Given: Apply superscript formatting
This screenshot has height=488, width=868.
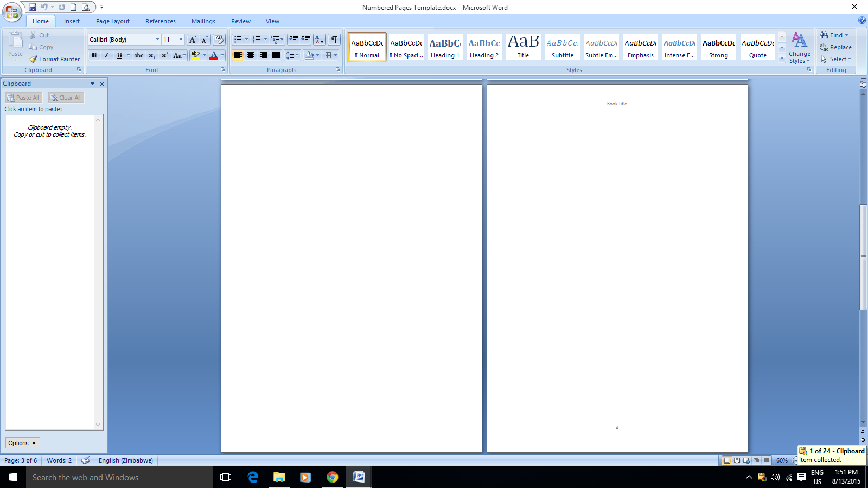Looking at the screenshot, I should click(164, 55).
